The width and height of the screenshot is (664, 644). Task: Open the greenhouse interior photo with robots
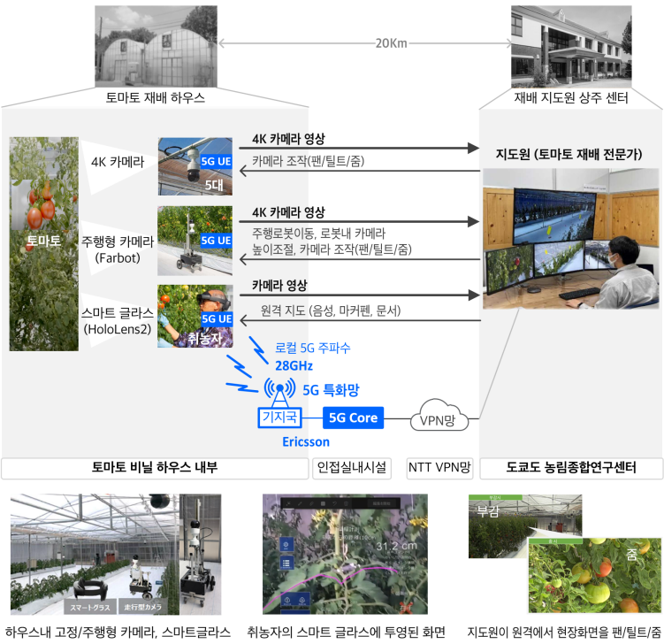click(x=116, y=554)
